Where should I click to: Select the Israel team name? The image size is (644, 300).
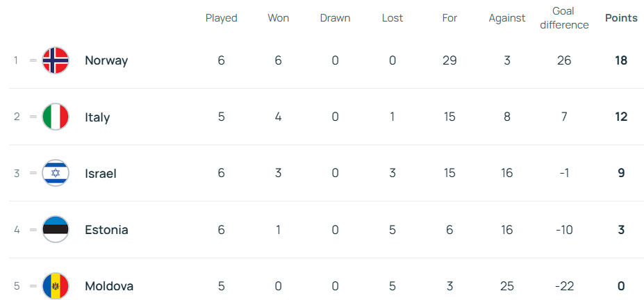(100, 174)
